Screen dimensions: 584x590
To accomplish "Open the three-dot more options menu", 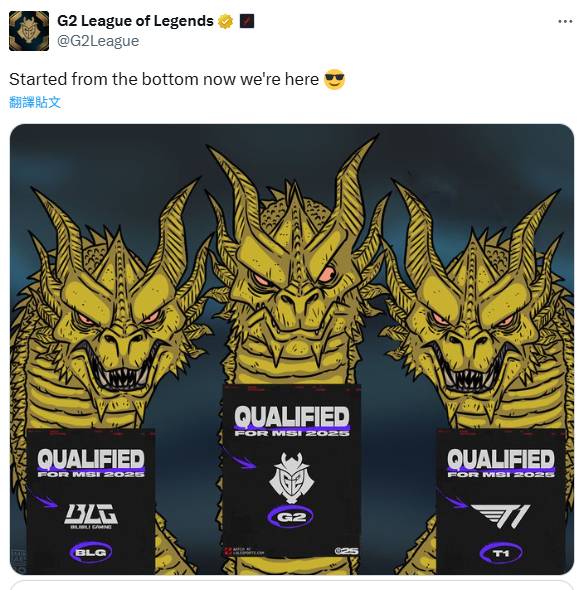I will pyautogui.click(x=565, y=21).
